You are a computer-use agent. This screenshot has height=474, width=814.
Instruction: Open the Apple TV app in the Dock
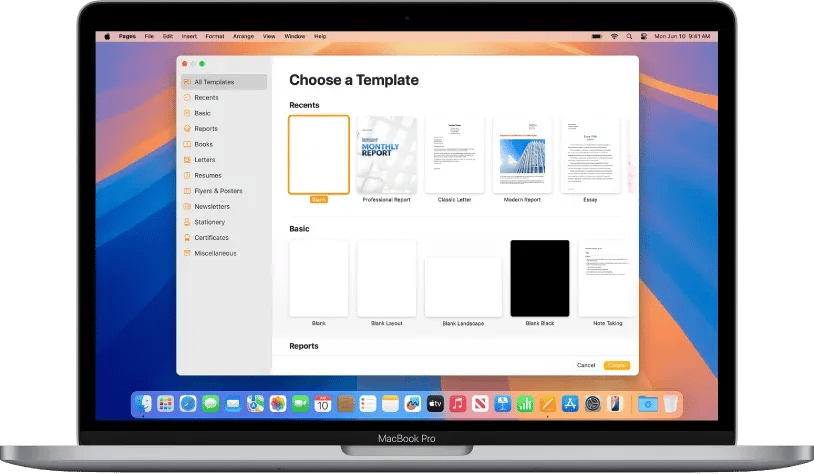coord(435,403)
